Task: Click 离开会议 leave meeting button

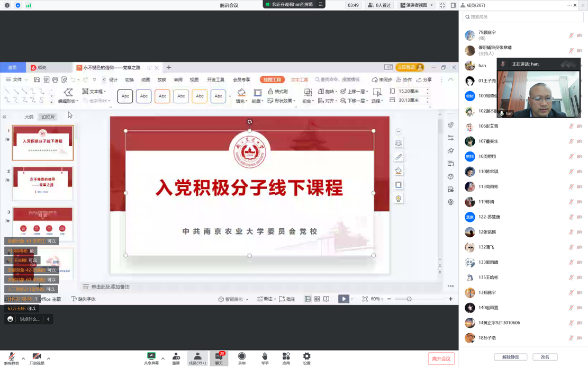Action: click(x=441, y=359)
